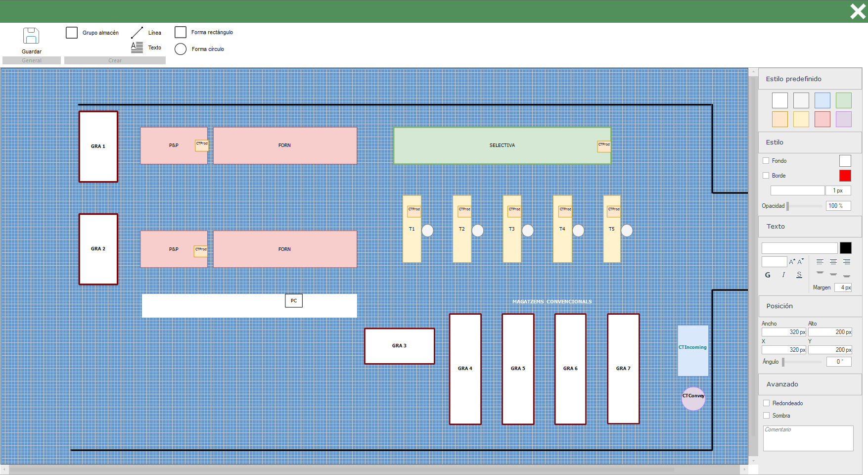This screenshot has width=868, height=475.
Task: Toggle the Sombra checkbox
Action: [x=767, y=416]
